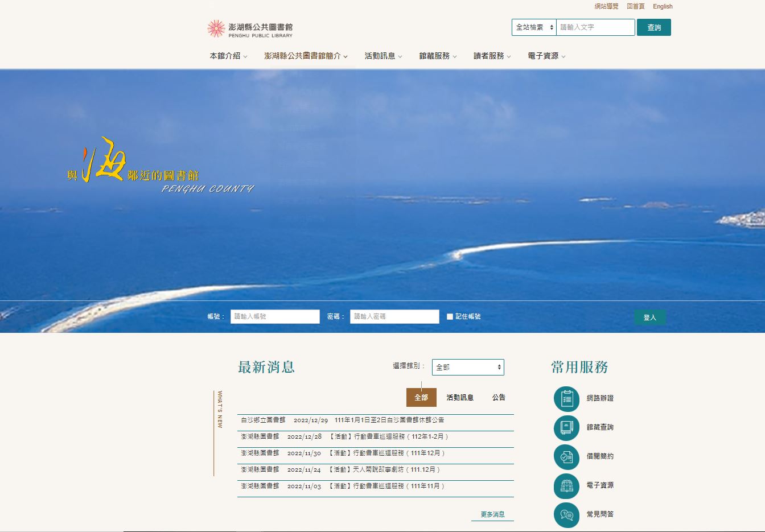Open the 行動書車巡迴服務 (112年1-2月) news

[389, 437]
